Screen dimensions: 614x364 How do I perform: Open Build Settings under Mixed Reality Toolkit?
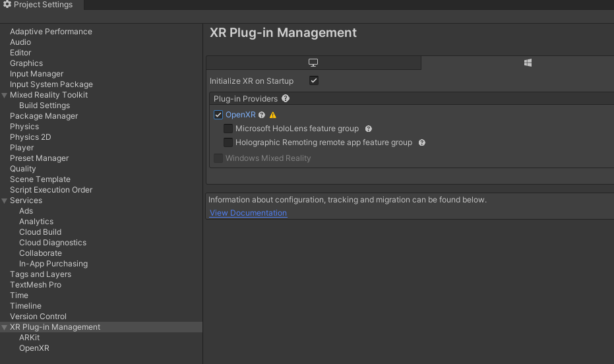tap(44, 106)
